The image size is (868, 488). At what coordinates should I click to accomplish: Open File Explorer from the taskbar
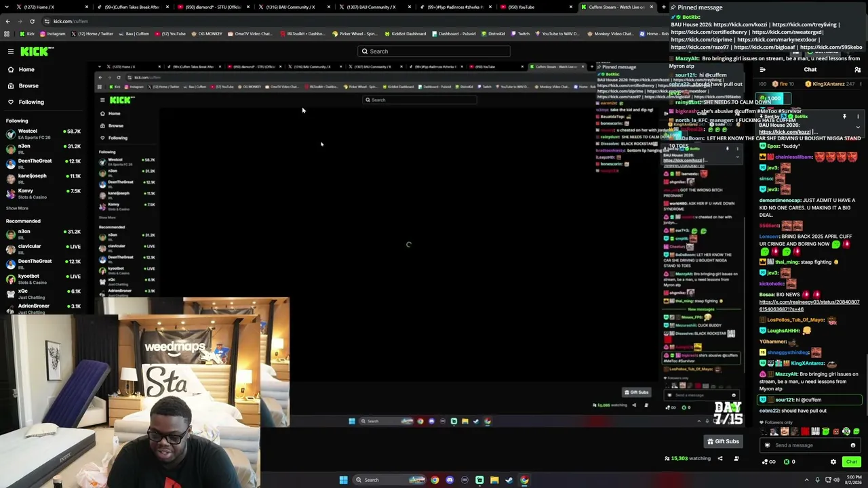(x=494, y=480)
